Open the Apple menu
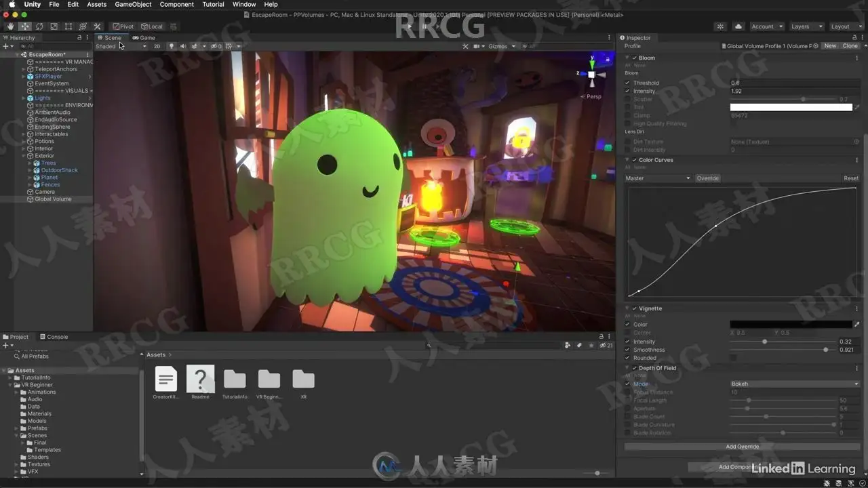The image size is (868, 488). [12, 4]
